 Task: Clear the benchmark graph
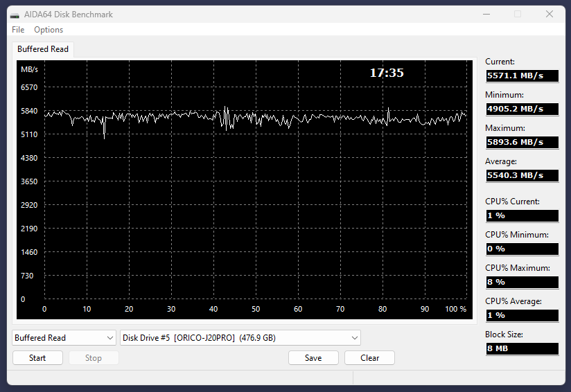tap(369, 358)
